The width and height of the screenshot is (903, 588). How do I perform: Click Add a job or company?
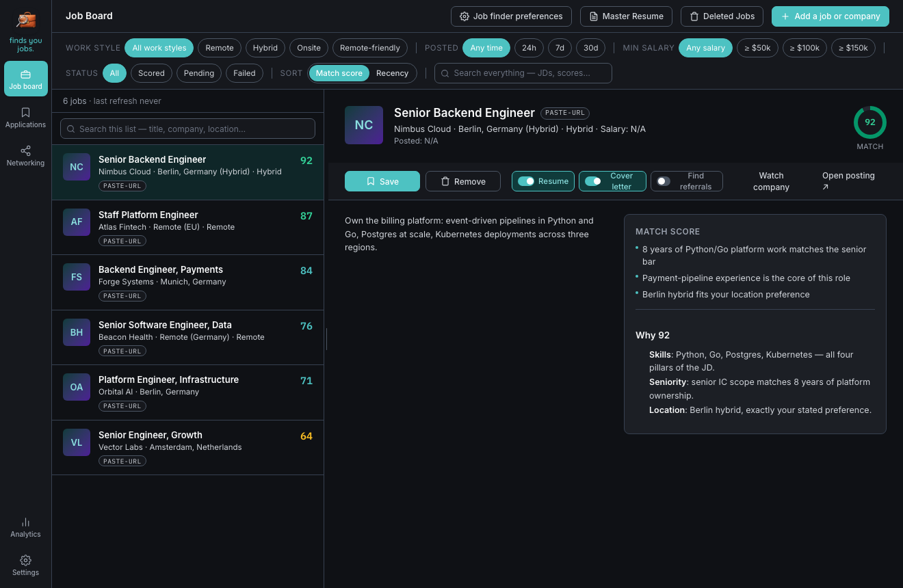[830, 16]
